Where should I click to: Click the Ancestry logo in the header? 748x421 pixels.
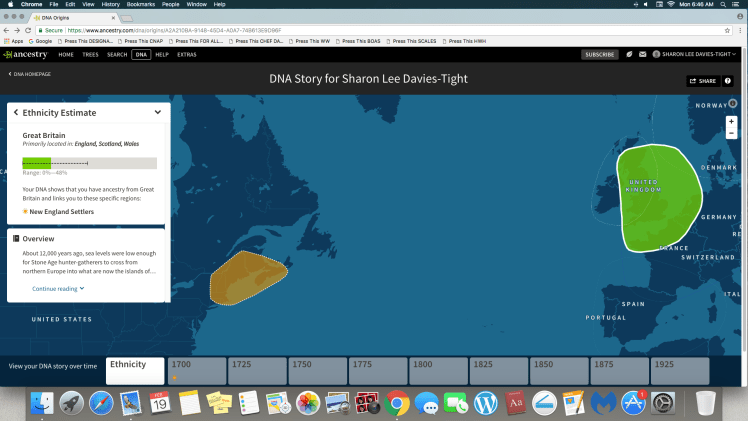click(27, 54)
